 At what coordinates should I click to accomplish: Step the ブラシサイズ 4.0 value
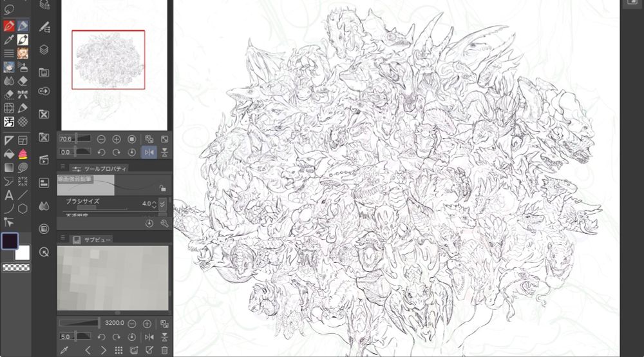[x=154, y=204]
